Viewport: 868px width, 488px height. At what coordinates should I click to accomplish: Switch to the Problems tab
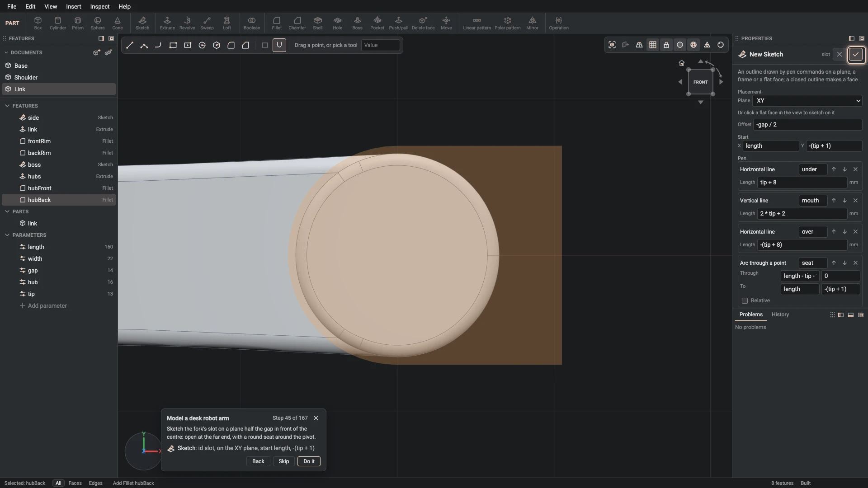pyautogui.click(x=751, y=314)
